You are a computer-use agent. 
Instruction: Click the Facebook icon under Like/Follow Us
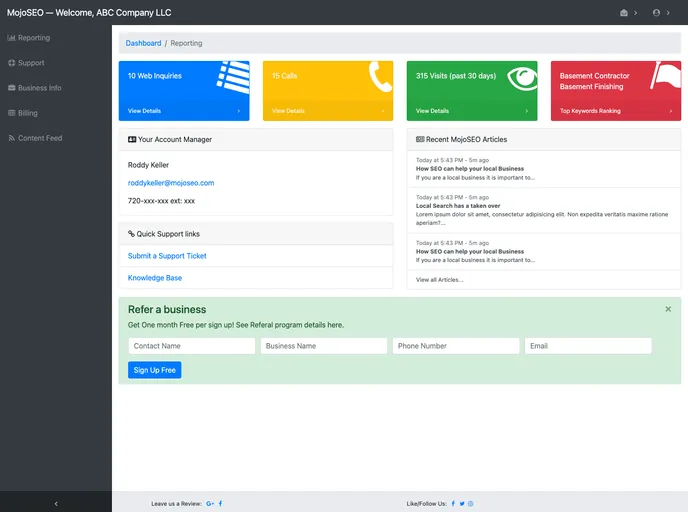[x=452, y=503]
